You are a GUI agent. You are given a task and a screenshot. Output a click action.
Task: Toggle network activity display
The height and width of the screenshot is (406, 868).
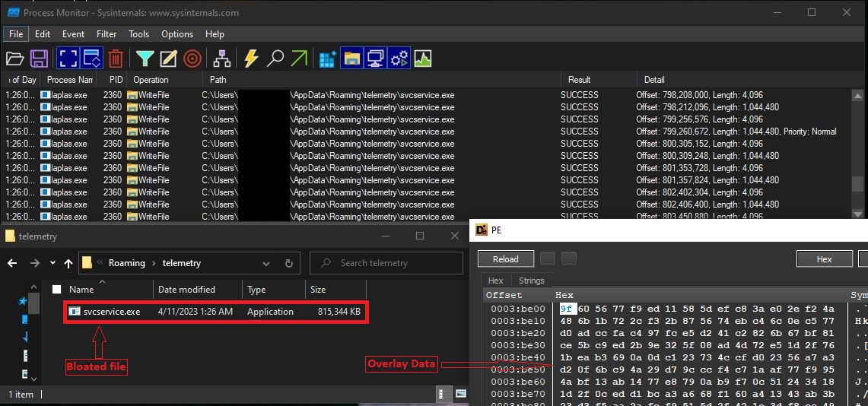pos(375,59)
